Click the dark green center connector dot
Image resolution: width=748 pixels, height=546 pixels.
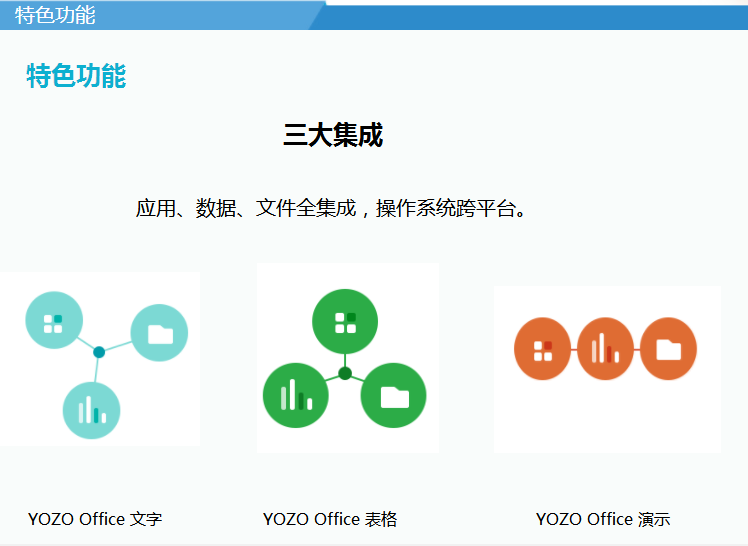pos(345,373)
